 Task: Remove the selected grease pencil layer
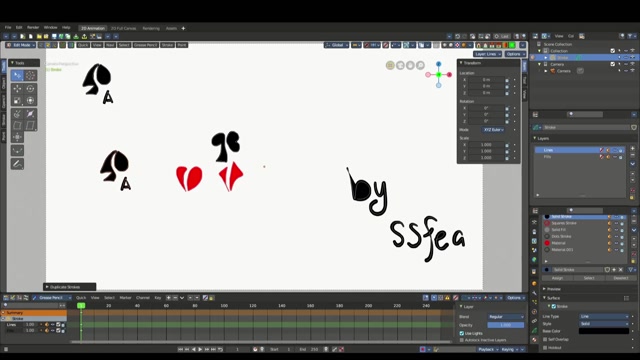tap(633, 155)
